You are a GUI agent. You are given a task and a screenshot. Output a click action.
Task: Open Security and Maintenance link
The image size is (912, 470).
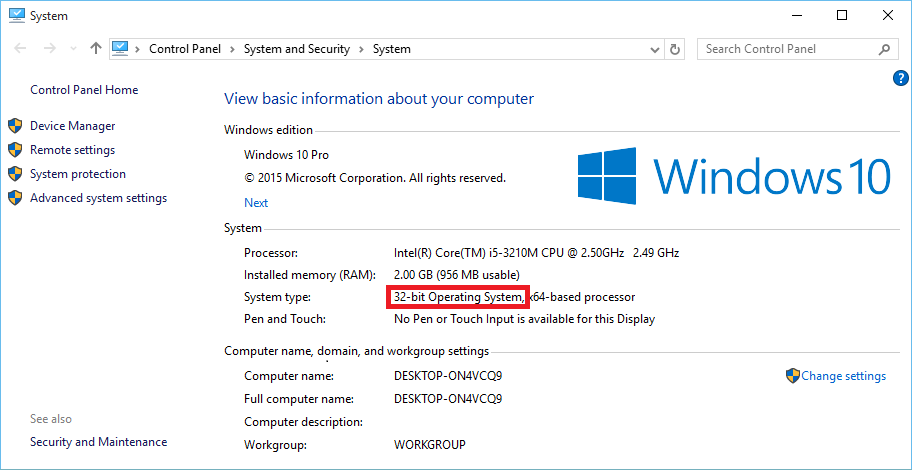click(x=98, y=442)
